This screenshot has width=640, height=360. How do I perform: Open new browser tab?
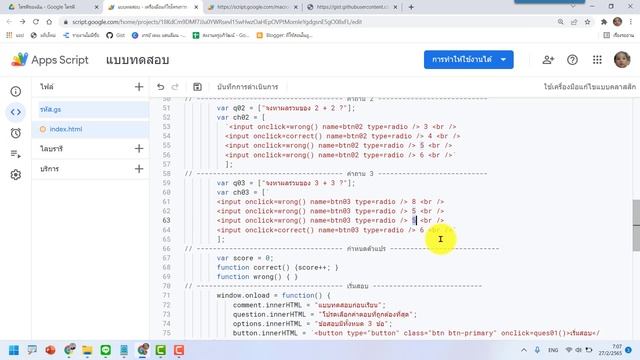click(411, 7)
